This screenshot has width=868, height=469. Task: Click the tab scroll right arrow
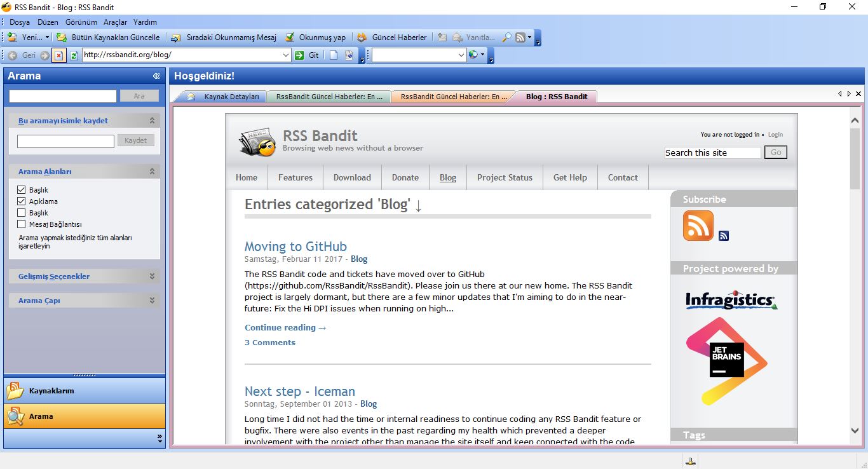point(849,93)
